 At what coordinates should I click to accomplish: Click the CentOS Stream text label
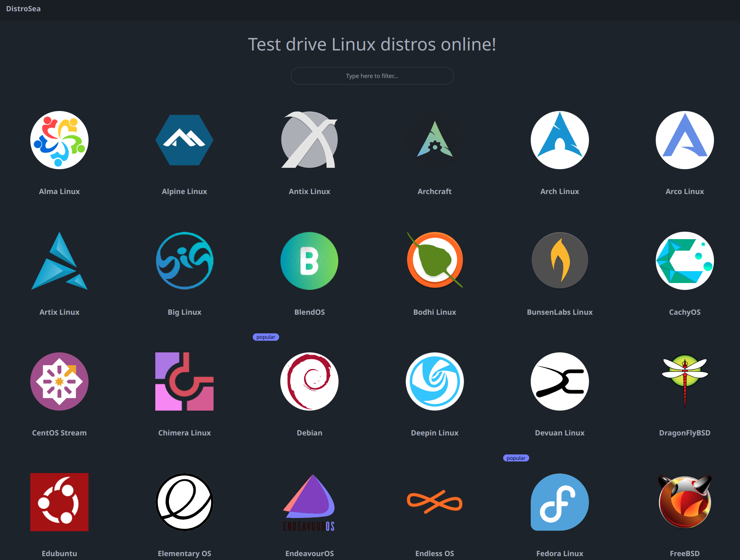[59, 433]
